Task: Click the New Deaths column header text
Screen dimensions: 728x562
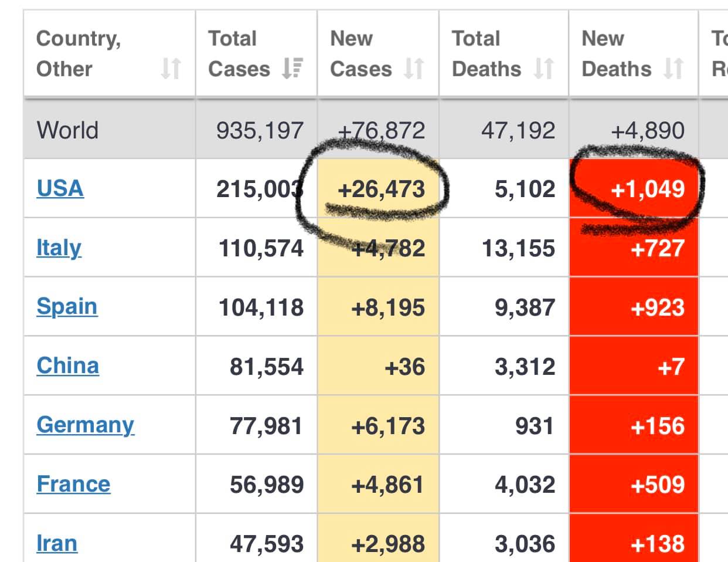Action: point(615,54)
